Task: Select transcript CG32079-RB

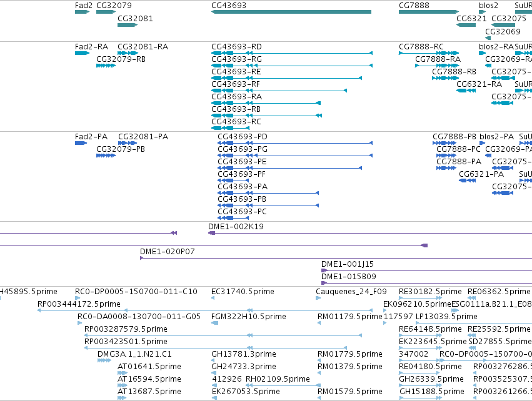Action: click(x=106, y=66)
